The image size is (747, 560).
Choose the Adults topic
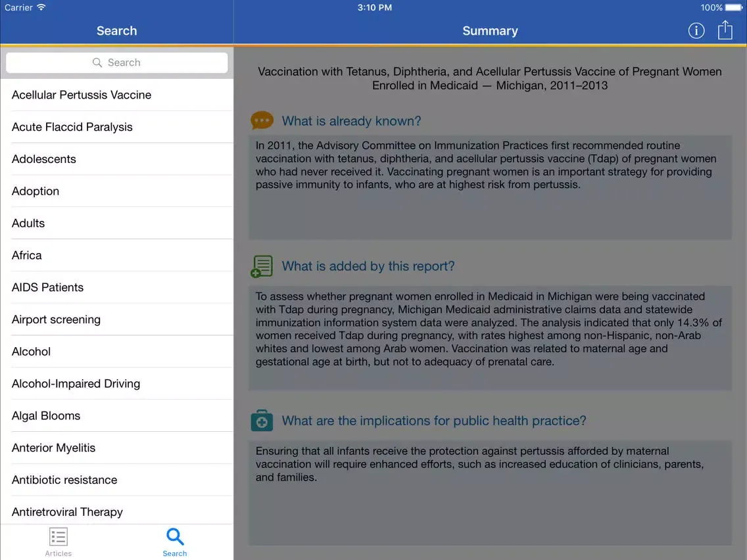(x=117, y=223)
